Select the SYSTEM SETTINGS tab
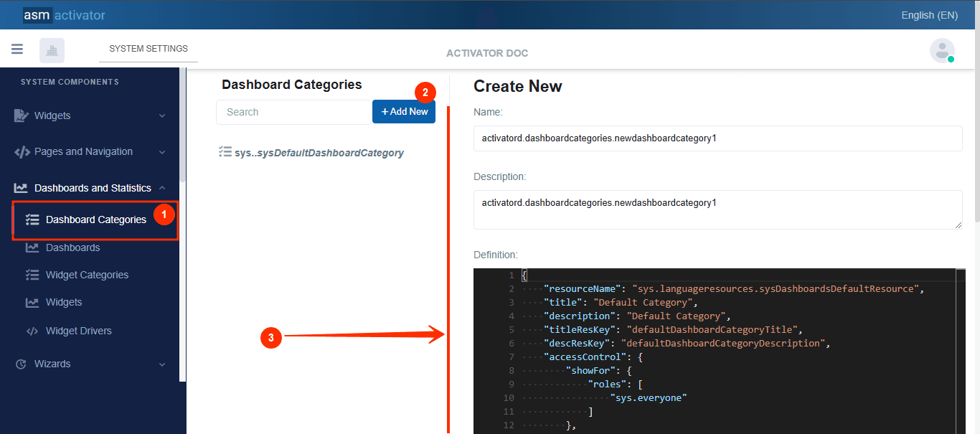This screenshot has width=980, height=434. 149,49
